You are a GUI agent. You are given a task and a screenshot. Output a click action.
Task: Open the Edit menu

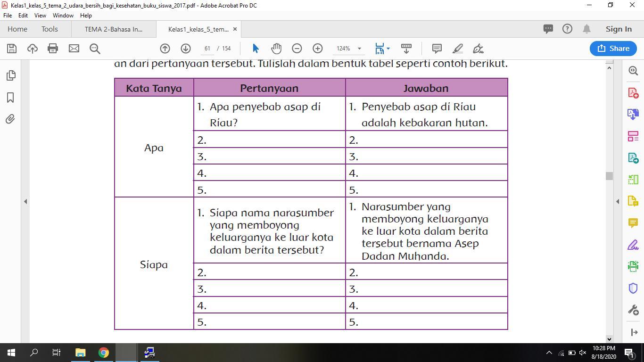tap(23, 16)
